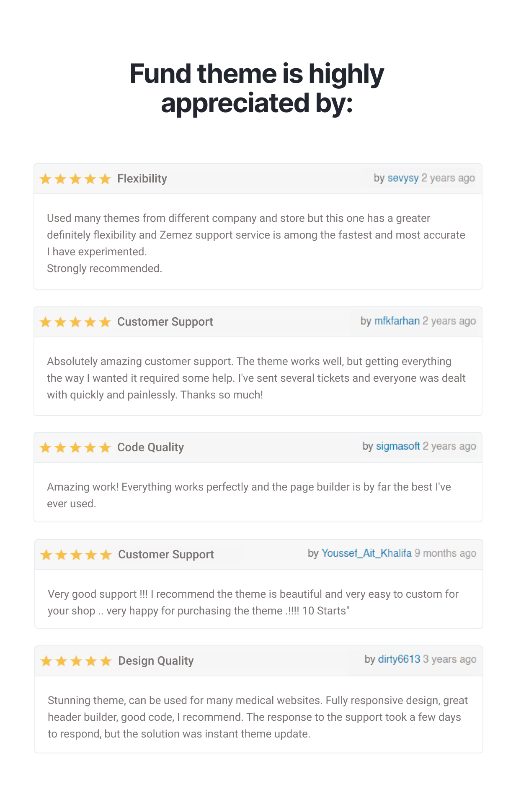Click the third star of mfkfarhan's review

point(75,322)
